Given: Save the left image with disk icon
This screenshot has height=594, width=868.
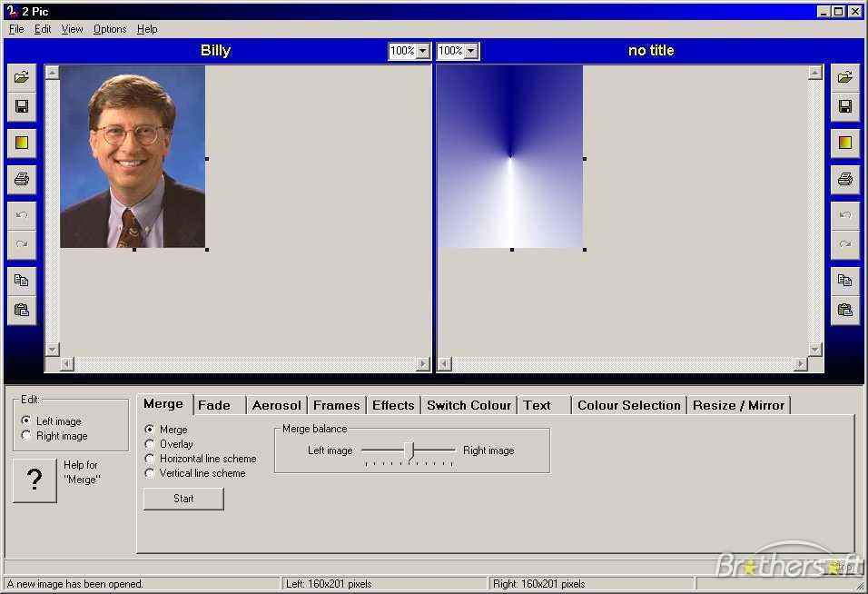Looking at the screenshot, I should click(x=22, y=107).
